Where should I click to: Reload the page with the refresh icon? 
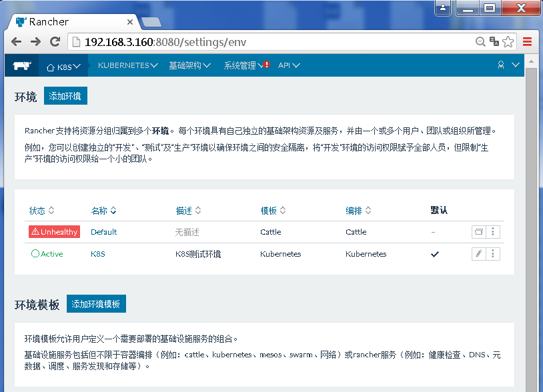(55, 42)
